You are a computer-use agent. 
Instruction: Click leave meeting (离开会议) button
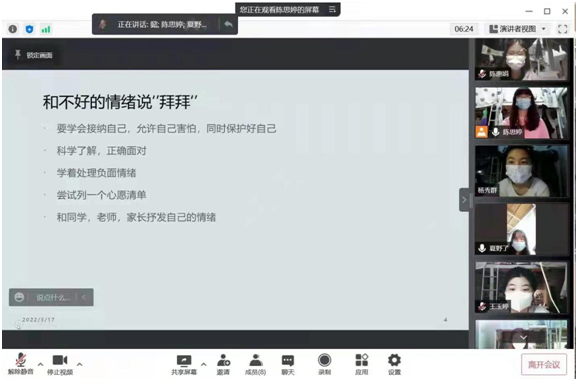544,365
